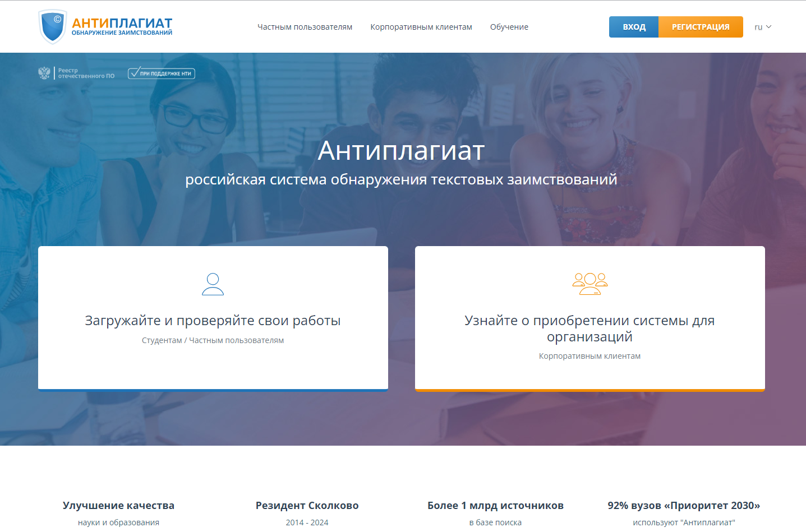
Task: Click the 2014 - 2024 text
Action: pyautogui.click(x=307, y=522)
